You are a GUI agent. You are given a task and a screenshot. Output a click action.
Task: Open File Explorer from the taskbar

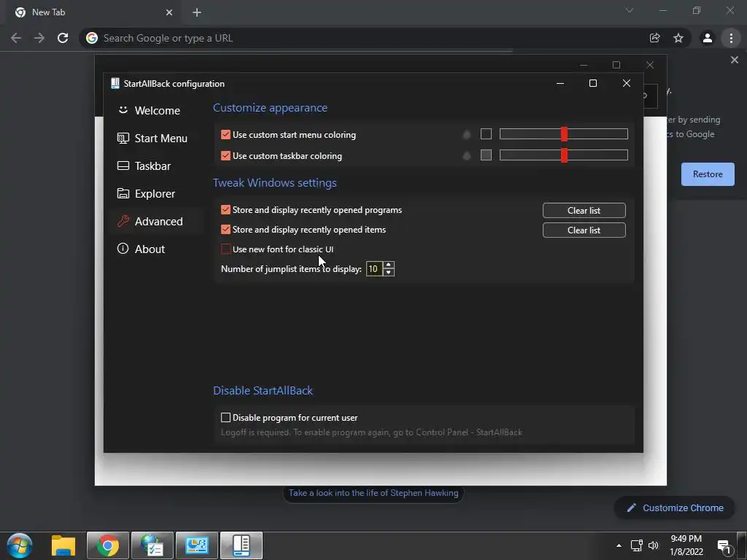[x=63, y=545]
